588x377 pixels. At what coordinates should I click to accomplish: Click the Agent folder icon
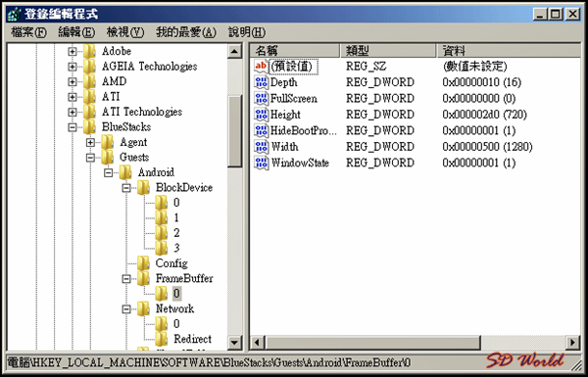(107, 142)
